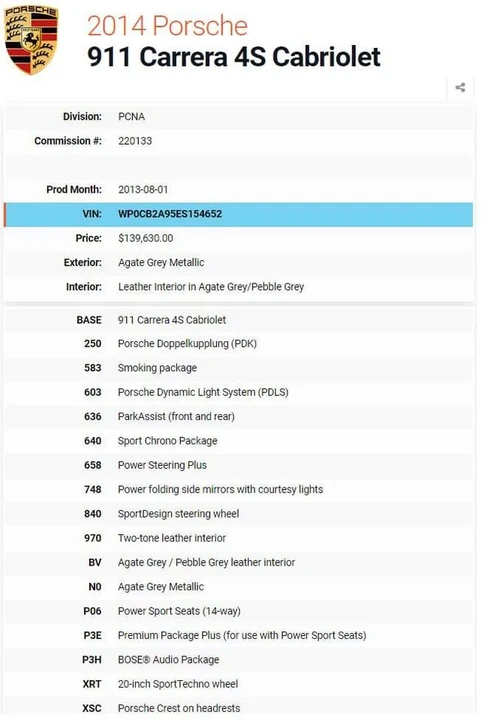Viewport: 481px width, 720px height.
Task: Click the 911 Carrera 4S Cabriolet title
Action: (234, 57)
